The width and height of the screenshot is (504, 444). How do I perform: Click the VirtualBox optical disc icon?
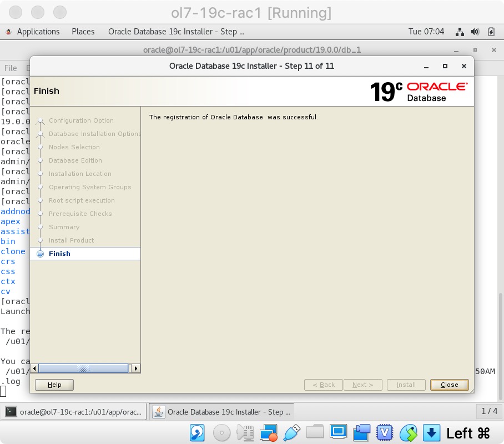pyautogui.click(x=222, y=433)
